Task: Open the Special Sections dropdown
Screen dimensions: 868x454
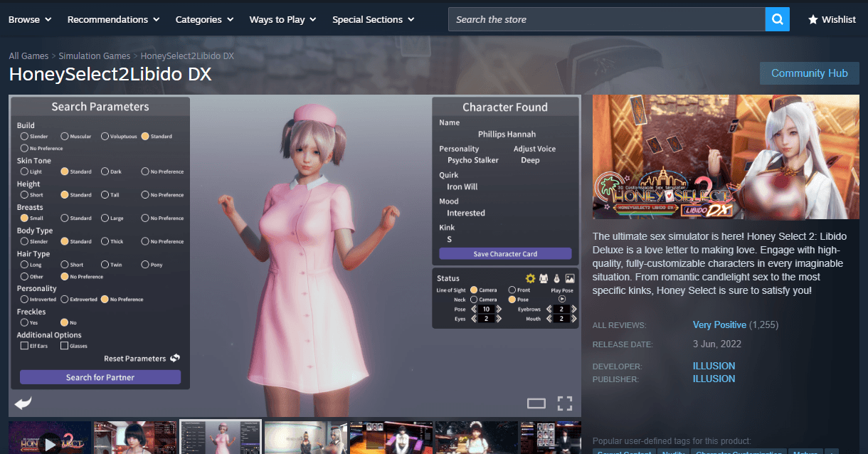Action: pyautogui.click(x=373, y=19)
